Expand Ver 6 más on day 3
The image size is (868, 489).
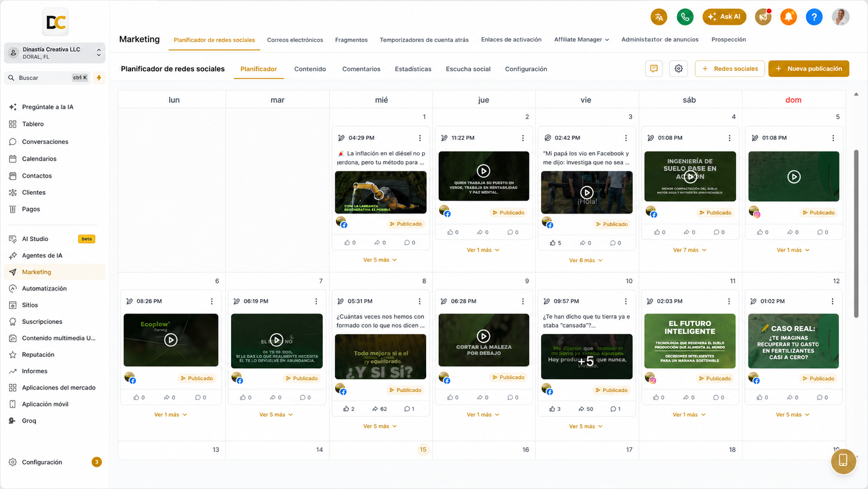pyautogui.click(x=586, y=260)
